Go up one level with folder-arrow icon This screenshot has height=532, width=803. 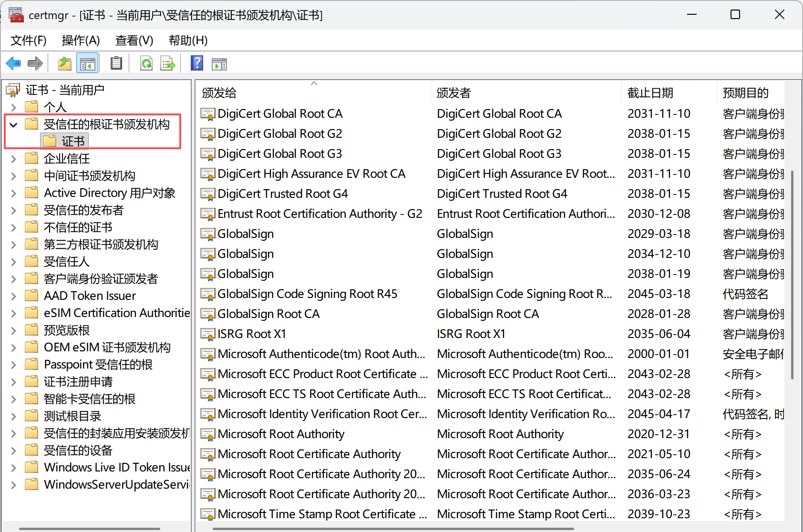(64, 63)
